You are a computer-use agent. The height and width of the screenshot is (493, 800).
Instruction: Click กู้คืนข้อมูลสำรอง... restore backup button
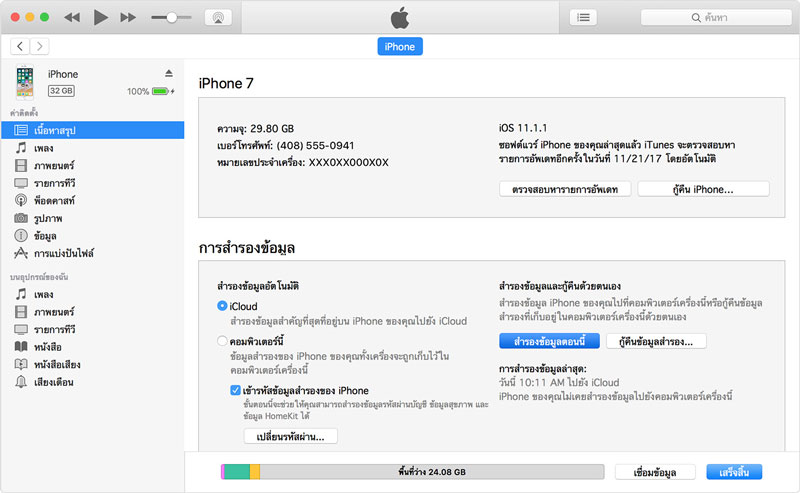[656, 341]
